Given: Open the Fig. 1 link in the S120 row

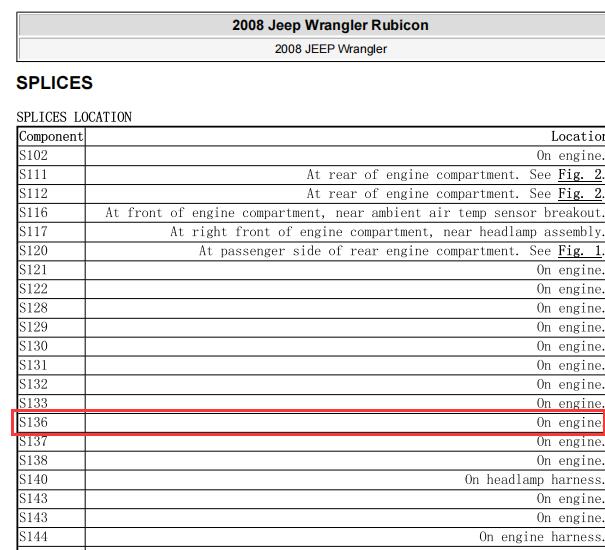Looking at the screenshot, I should [580, 251].
